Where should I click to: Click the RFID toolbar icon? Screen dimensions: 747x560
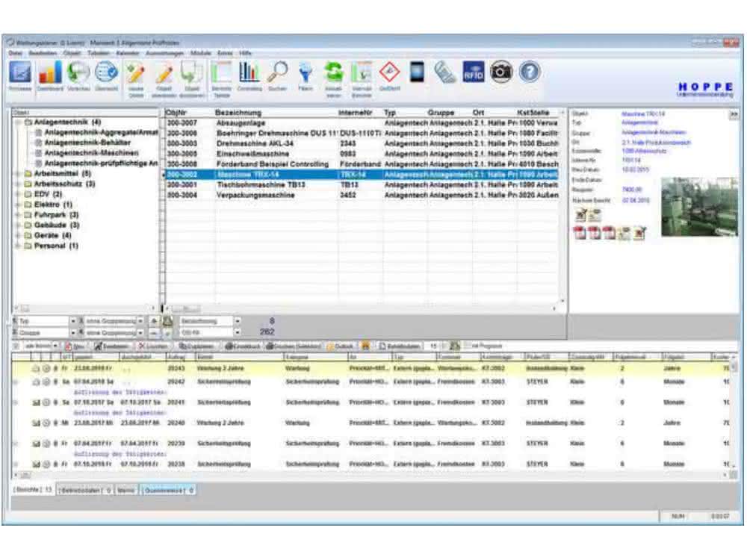[473, 72]
